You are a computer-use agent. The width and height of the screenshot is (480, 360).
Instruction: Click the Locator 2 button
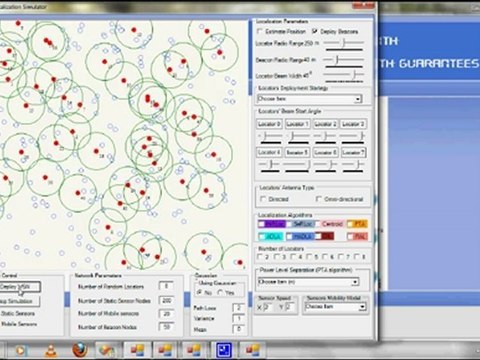325,124
